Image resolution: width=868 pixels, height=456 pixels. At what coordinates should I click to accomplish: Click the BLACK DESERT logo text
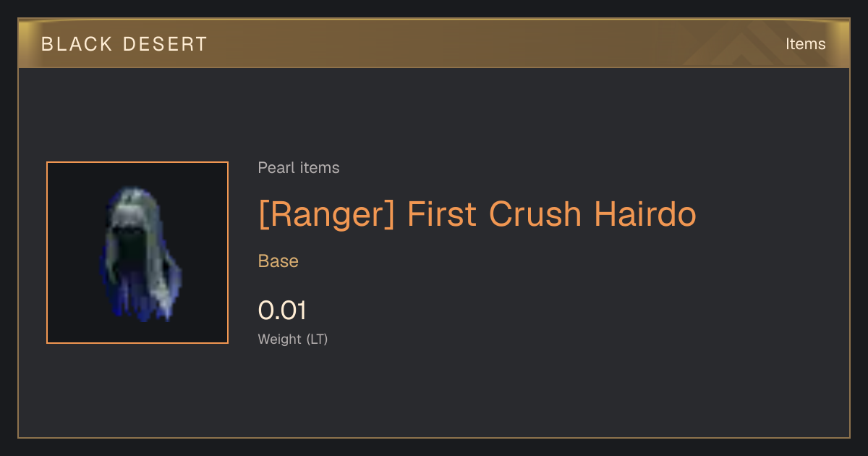click(x=124, y=44)
